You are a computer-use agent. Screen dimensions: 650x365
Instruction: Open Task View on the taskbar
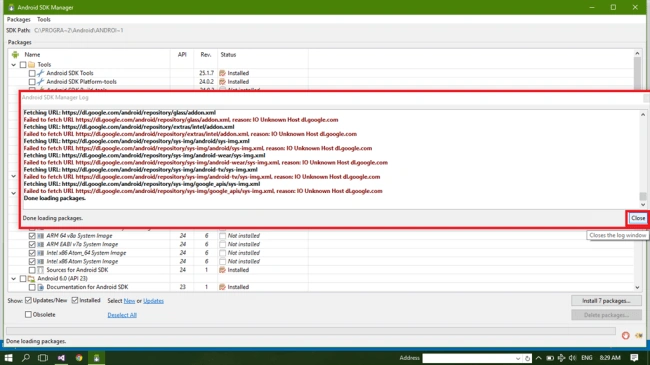(x=43, y=358)
